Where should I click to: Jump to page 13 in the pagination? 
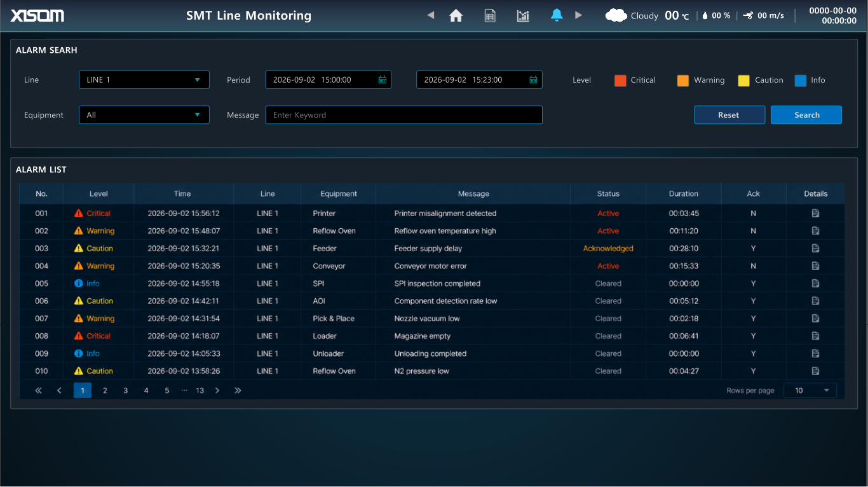(x=200, y=390)
